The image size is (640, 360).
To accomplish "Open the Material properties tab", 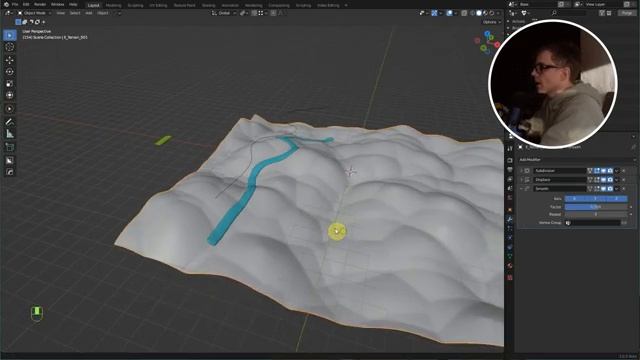I will [x=510, y=266].
